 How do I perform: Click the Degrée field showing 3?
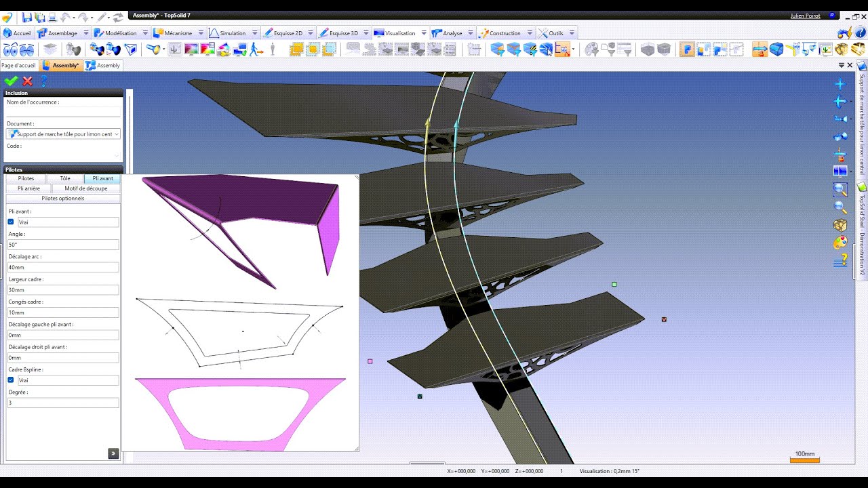(x=62, y=403)
